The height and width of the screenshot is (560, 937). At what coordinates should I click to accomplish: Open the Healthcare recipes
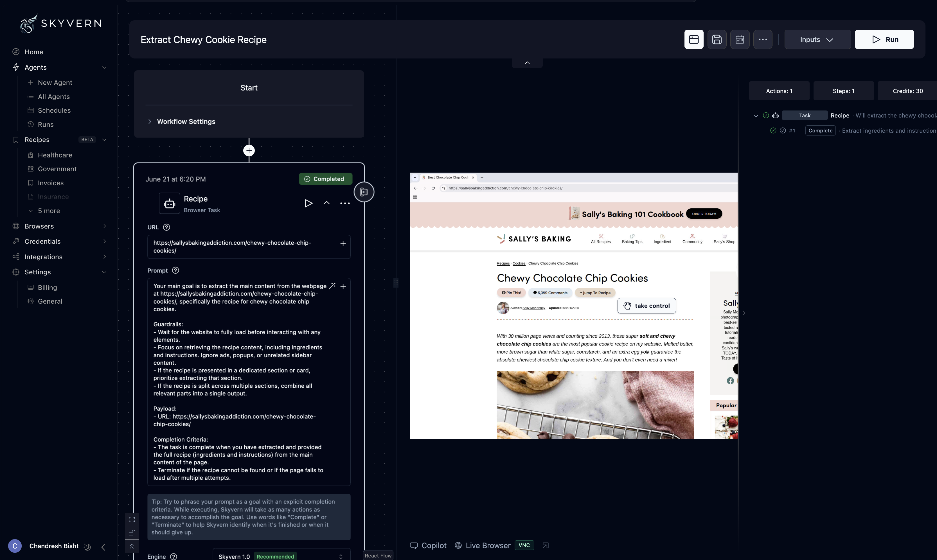[55, 155]
